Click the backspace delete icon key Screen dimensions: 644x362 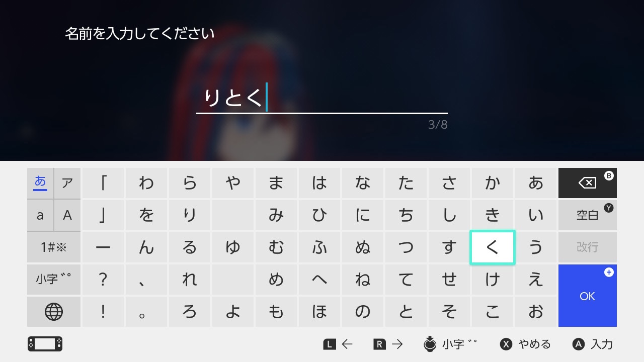coord(587,183)
